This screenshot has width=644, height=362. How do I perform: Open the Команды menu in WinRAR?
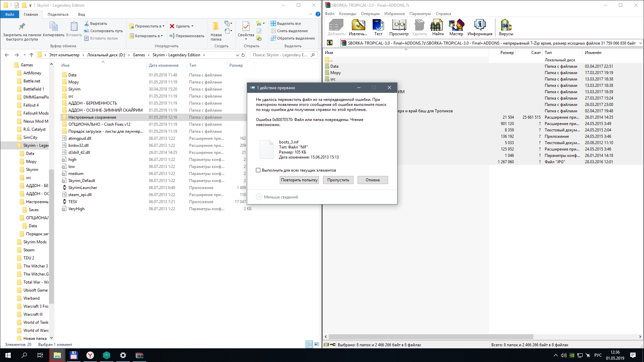[x=347, y=14]
